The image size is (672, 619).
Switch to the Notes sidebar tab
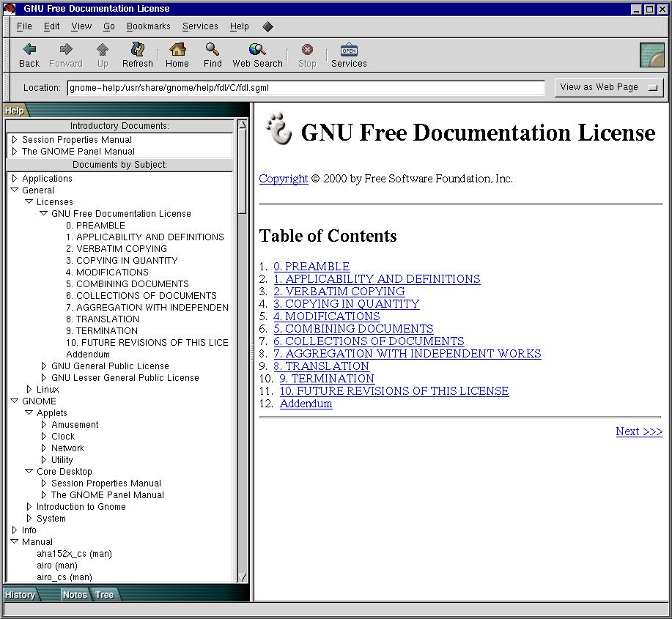[x=75, y=595]
